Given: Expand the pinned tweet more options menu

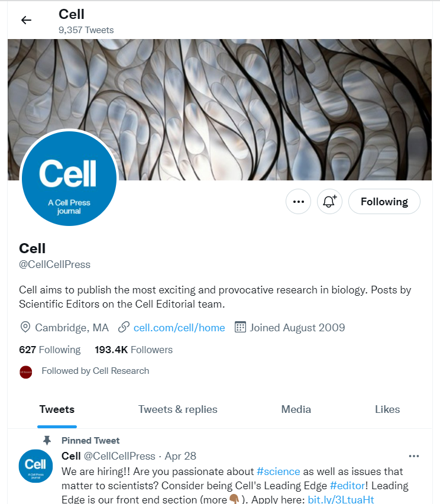Looking at the screenshot, I should coord(414,456).
